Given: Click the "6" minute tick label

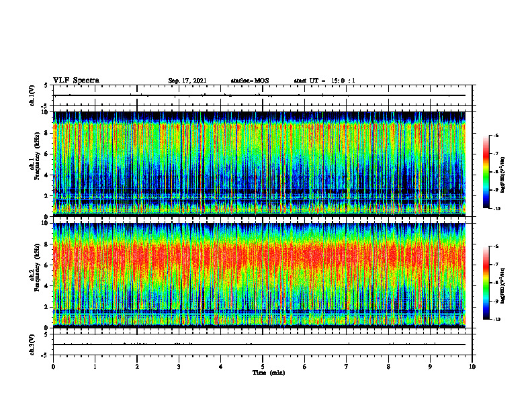Looking at the screenshot, I should click(305, 367).
